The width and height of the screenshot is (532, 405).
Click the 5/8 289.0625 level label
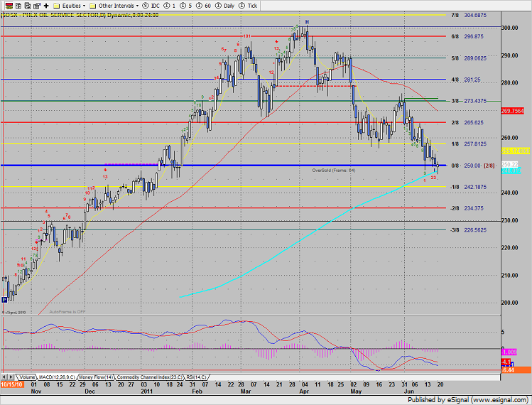pyautogui.click(x=469, y=58)
